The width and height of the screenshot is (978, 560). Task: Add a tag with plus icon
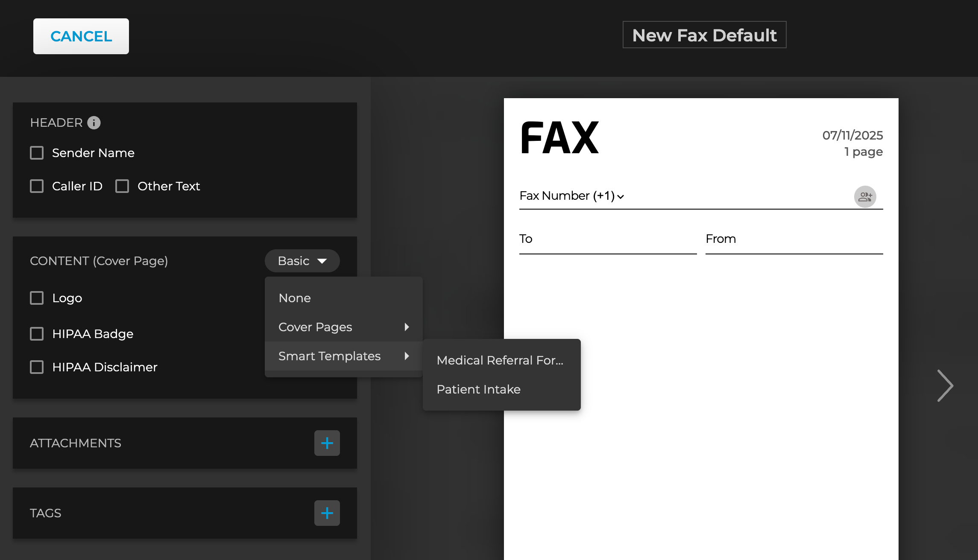pyautogui.click(x=327, y=513)
